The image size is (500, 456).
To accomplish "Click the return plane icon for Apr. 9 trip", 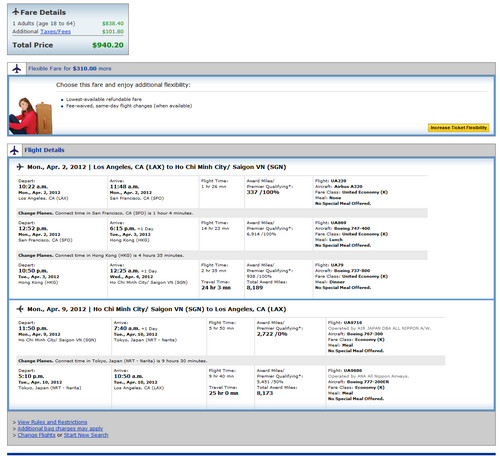I will click(20, 309).
